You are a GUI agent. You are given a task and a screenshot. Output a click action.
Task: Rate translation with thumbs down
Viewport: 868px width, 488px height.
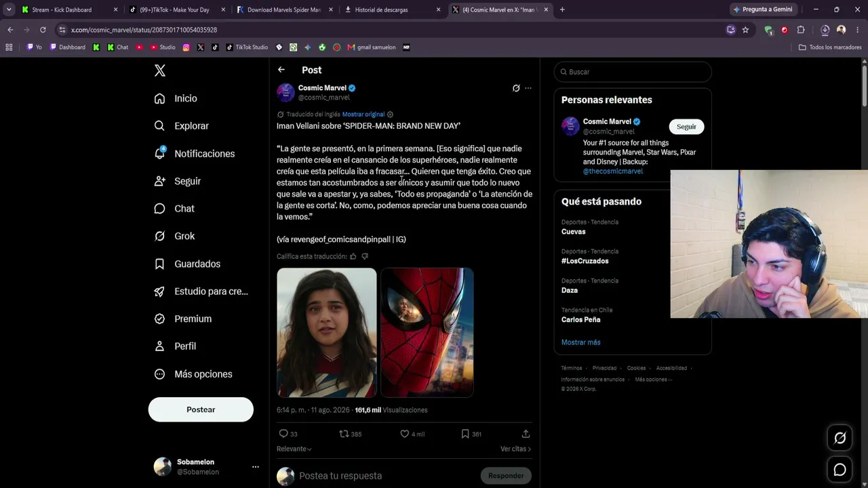coord(365,256)
